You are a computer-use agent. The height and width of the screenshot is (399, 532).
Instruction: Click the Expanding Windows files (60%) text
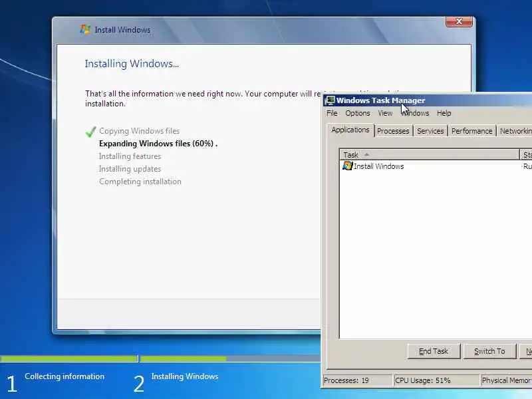tap(158, 144)
